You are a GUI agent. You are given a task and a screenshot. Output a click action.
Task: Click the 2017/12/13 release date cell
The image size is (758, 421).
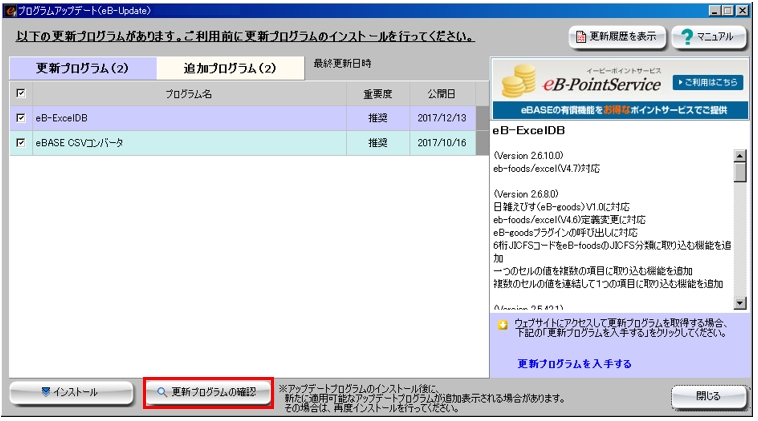pos(442,118)
